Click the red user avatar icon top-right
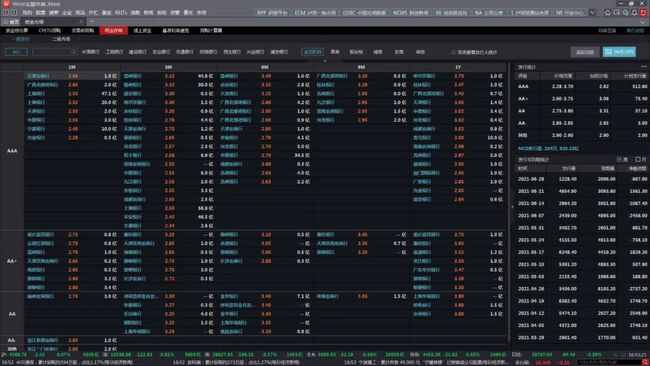Image resolution: width=650 pixels, height=366 pixels. [643, 12]
